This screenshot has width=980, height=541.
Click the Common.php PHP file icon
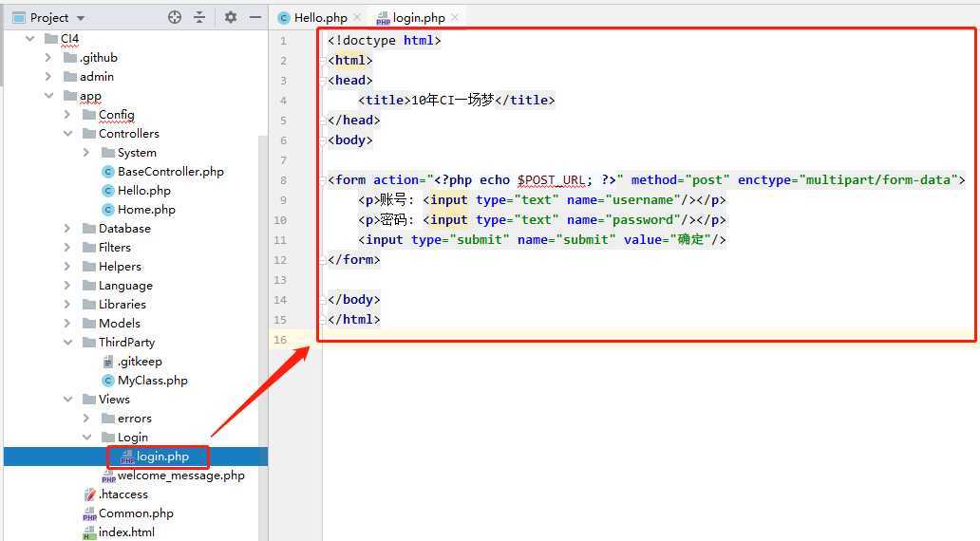[89, 514]
